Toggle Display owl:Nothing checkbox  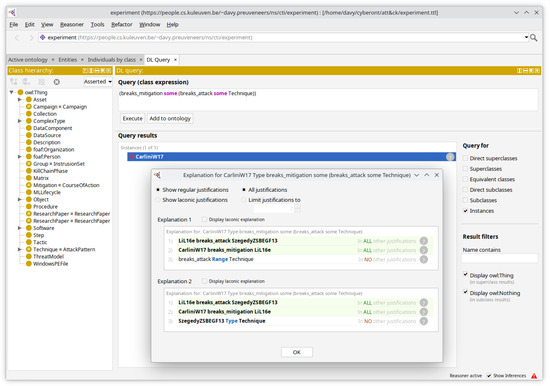pyautogui.click(x=465, y=292)
